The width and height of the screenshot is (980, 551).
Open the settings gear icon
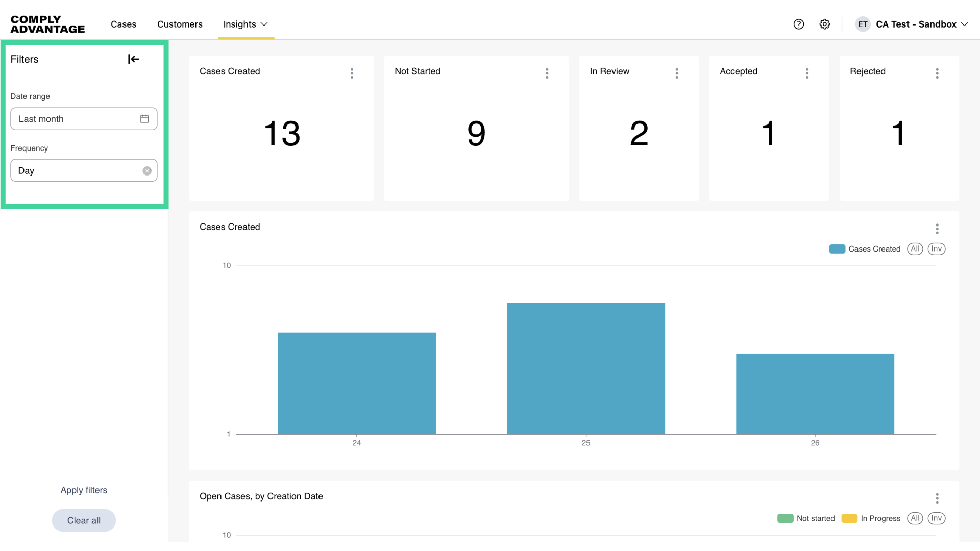[825, 24]
